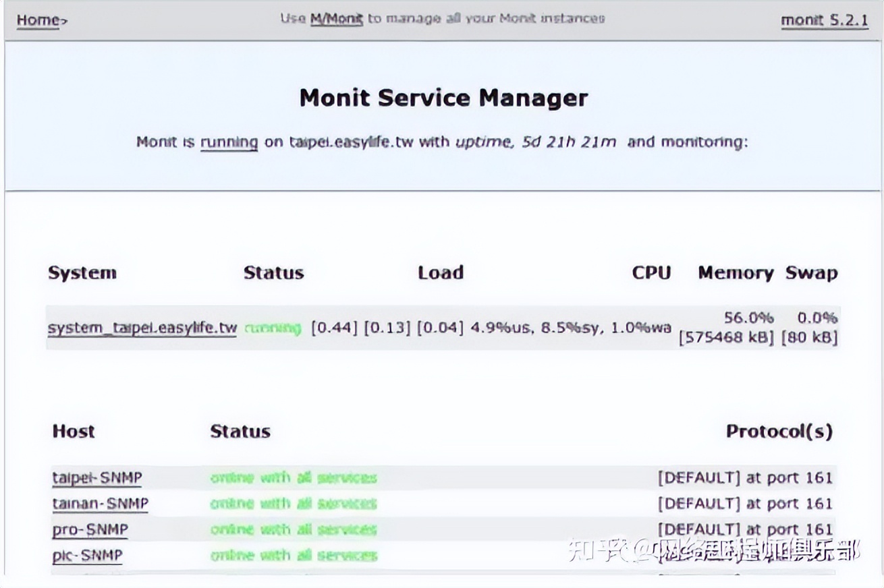Image resolution: width=884 pixels, height=588 pixels.
Task: Select the tainan-SNMP host link
Action: pyautogui.click(x=100, y=504)
